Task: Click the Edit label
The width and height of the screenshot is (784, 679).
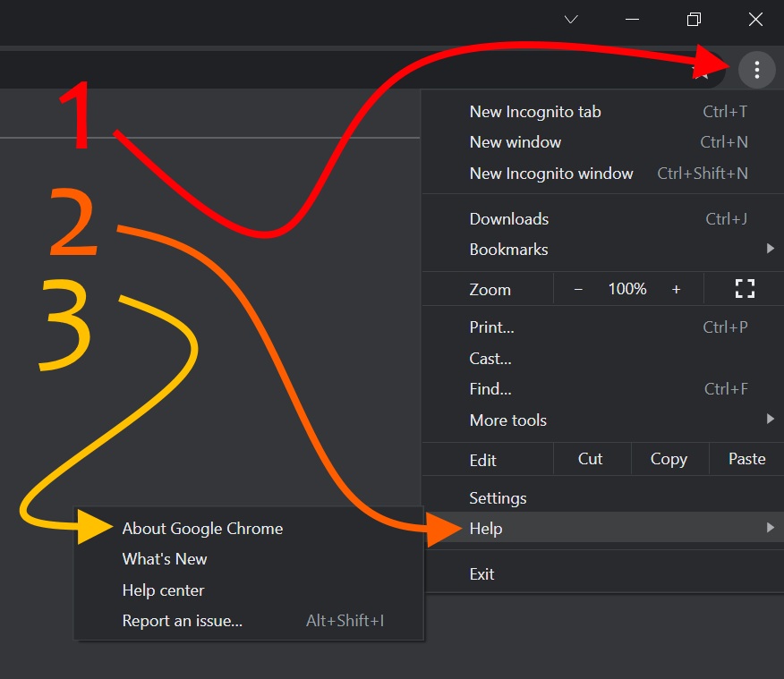Action: 483,460
